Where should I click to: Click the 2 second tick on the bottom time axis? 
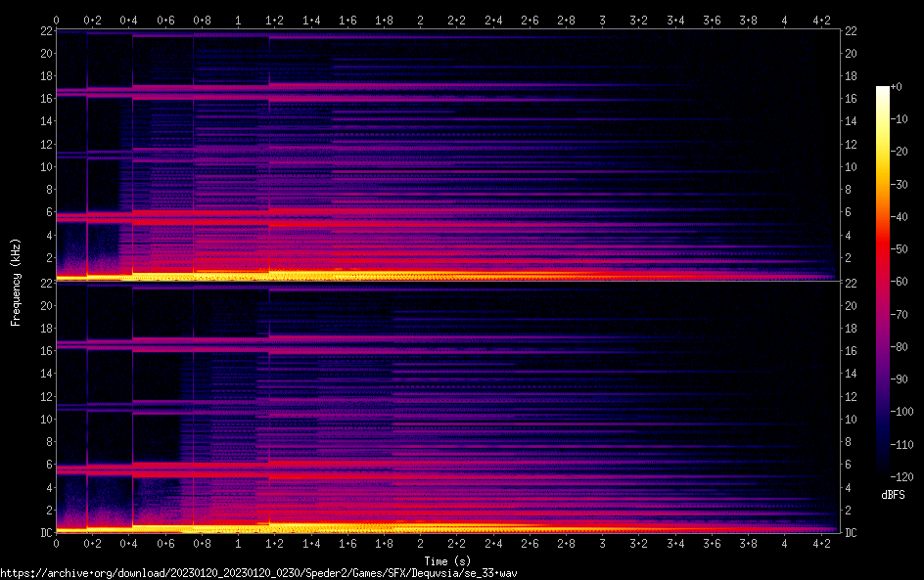tap(420, 543)
